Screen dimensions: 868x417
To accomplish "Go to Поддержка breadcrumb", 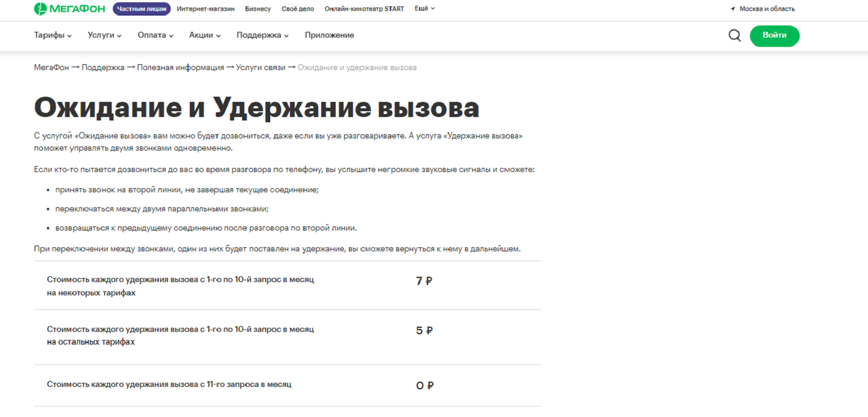I will coord(103,68).
